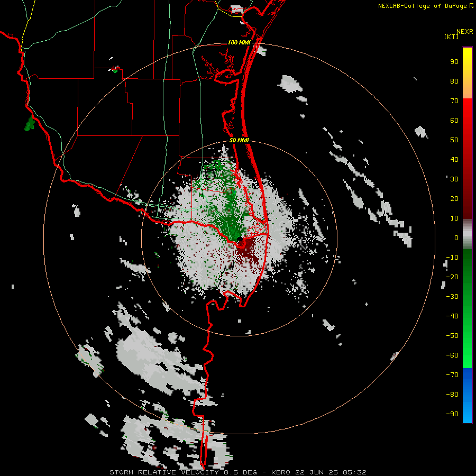Click the NEXR label above the color bar
This screenshot has width=476, height=476.
[465, 32]
